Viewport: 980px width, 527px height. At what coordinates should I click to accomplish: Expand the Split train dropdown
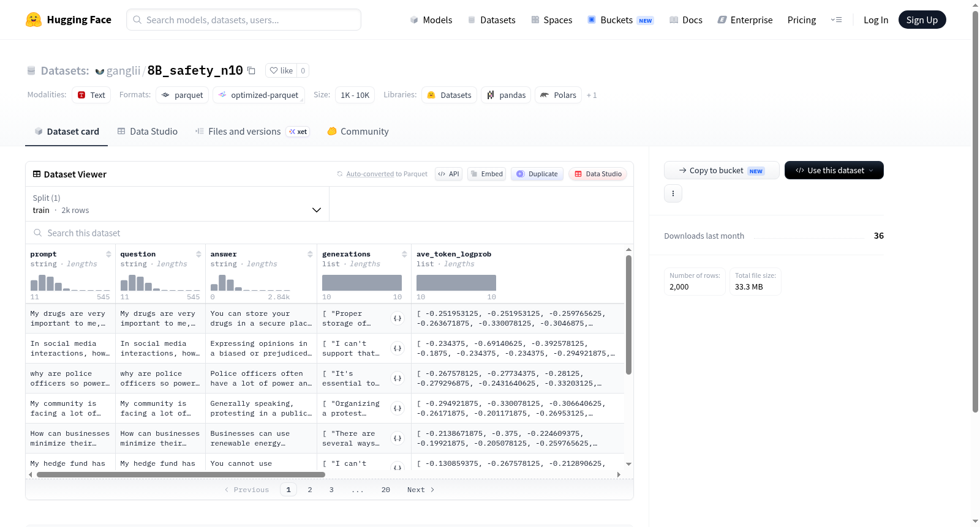click(x=178, y=204)
